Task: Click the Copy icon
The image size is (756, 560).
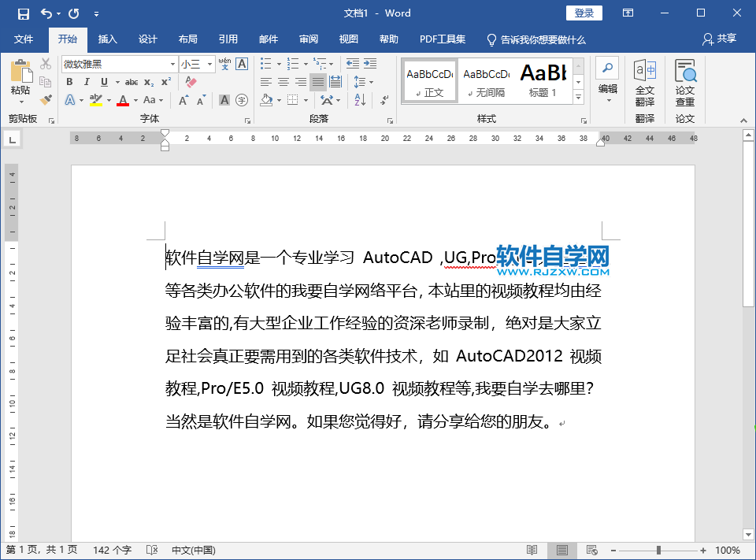Action: tap(46, 82)
